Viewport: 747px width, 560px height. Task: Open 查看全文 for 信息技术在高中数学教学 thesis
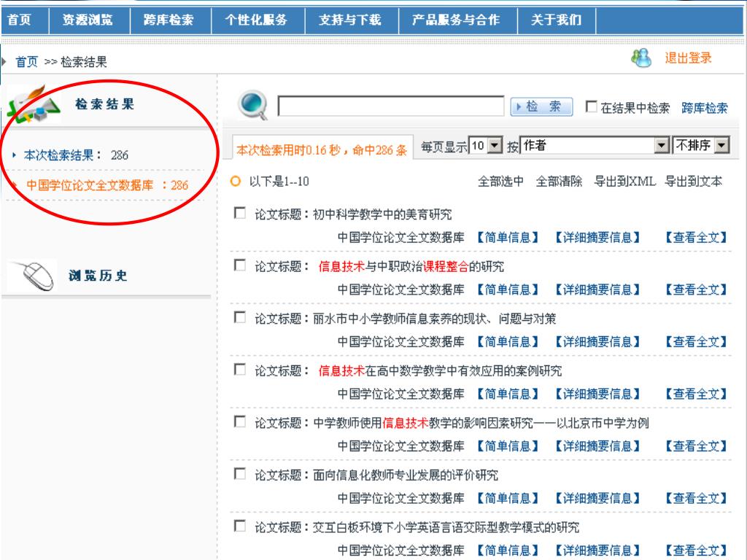696,394
